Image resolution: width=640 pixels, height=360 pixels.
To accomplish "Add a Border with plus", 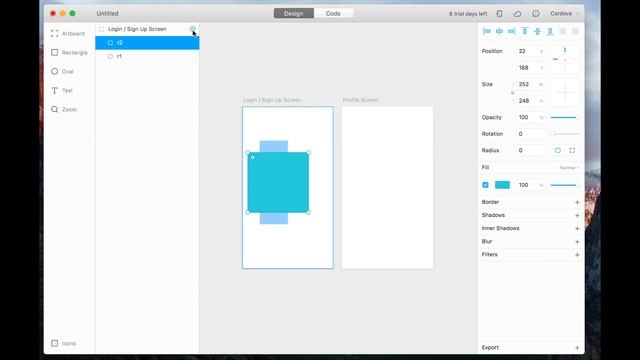I will point(577,202).
